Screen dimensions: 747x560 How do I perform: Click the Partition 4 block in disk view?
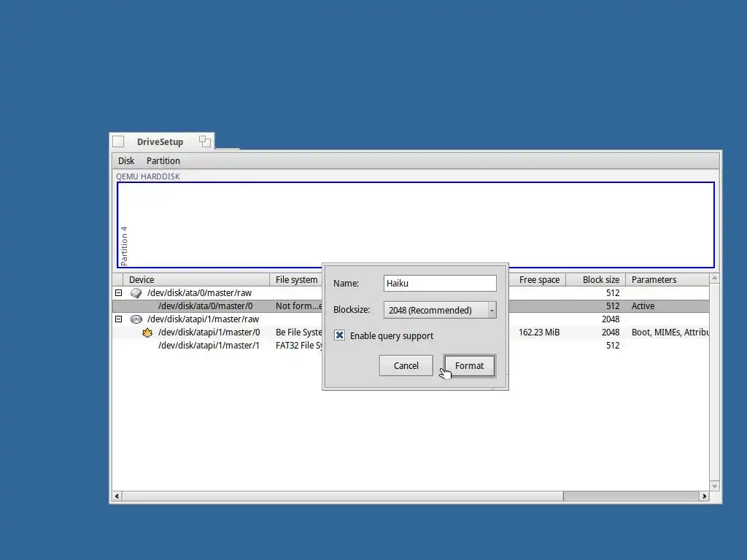(415, 225)
